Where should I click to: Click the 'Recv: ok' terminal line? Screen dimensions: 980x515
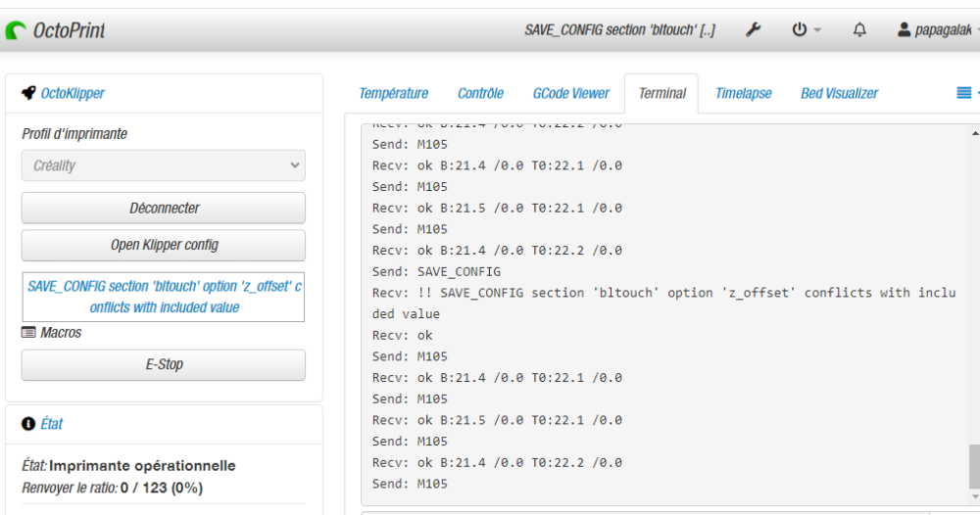coord(402,335)
